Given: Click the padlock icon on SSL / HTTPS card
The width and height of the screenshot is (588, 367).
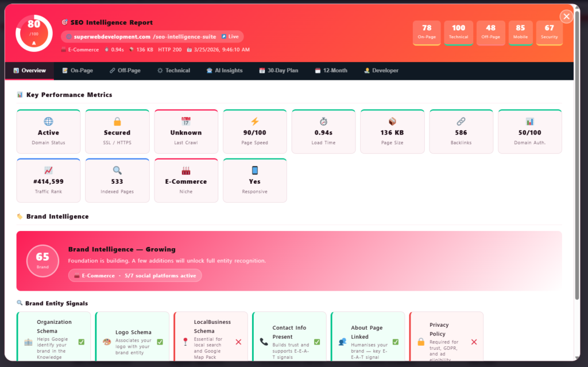Looking at the screenshot, I should 117,121.
